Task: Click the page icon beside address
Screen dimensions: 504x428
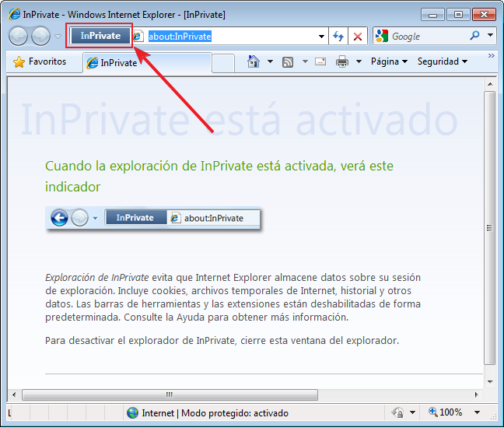Action: click(138, 36)
